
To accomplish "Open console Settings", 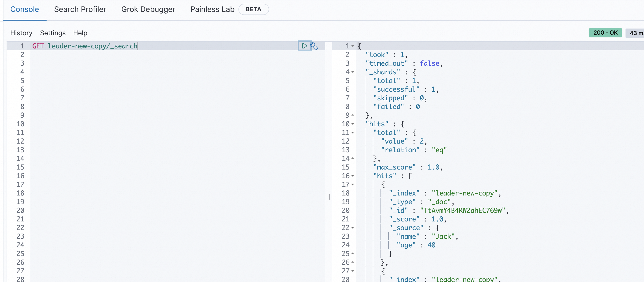I will point(53,33).
